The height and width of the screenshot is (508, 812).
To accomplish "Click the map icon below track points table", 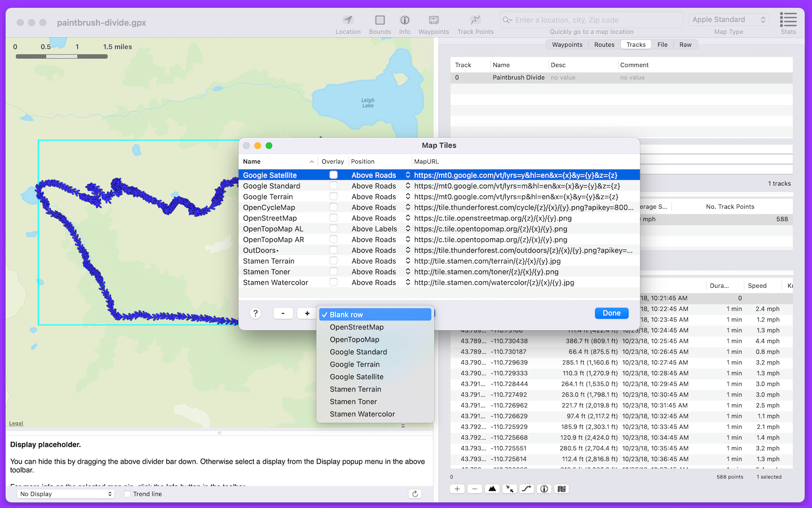I will pos(562,489).
